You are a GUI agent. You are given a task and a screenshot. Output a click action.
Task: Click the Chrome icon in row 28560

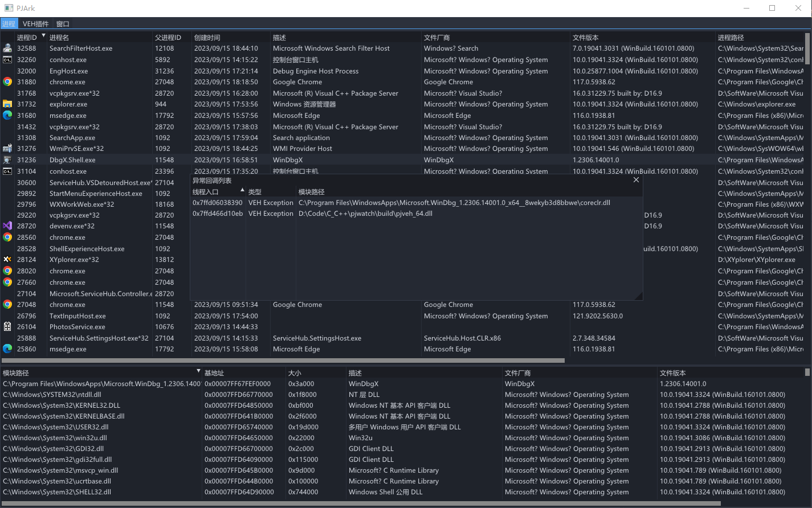(x=7, y=237)
